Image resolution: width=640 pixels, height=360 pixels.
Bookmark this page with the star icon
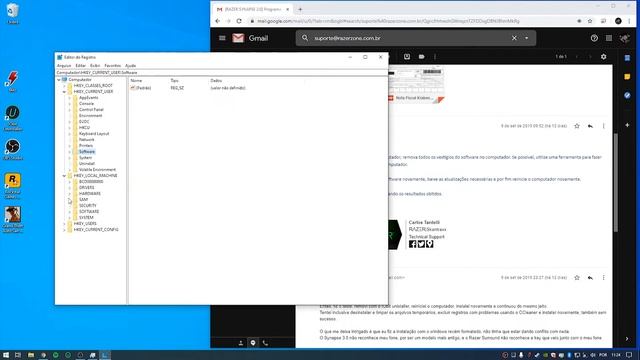590,21
